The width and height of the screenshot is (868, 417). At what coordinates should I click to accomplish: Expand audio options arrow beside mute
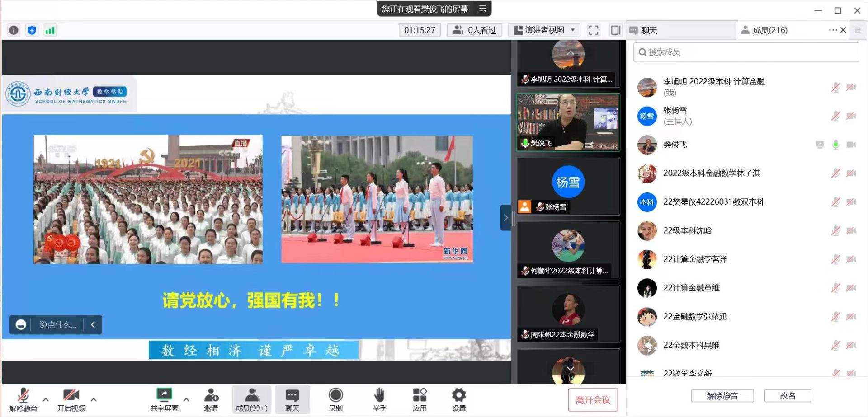click(x=46, y=399)
